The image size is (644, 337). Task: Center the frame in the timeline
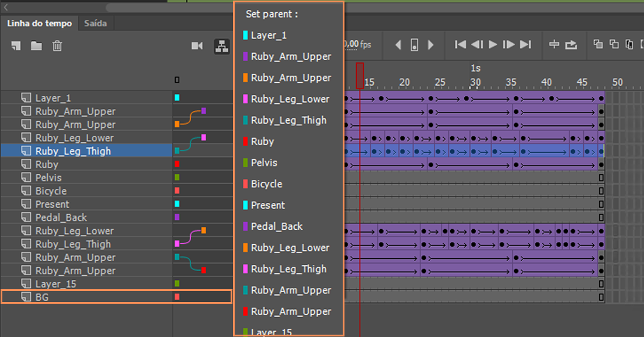tap(554, 44)
